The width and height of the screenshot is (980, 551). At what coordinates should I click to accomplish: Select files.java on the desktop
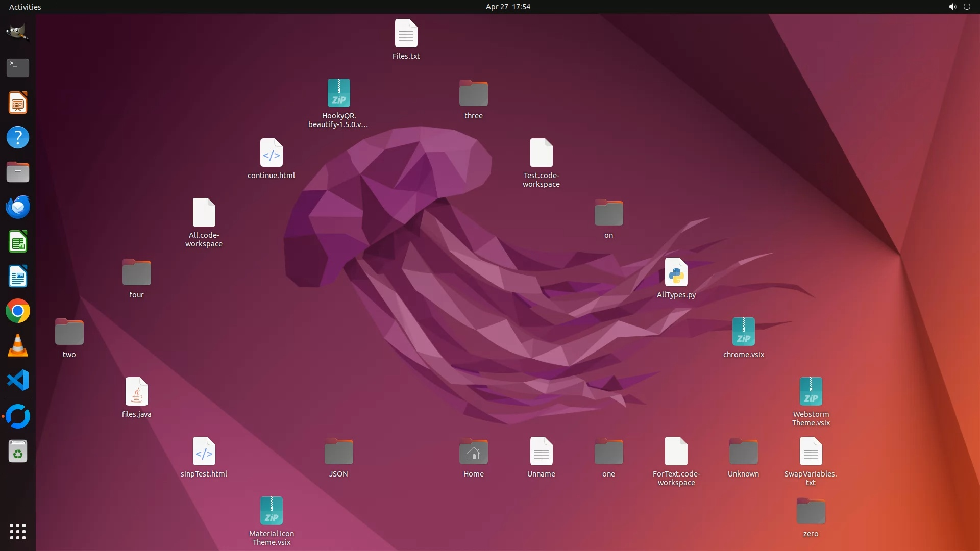coord(136,392)
